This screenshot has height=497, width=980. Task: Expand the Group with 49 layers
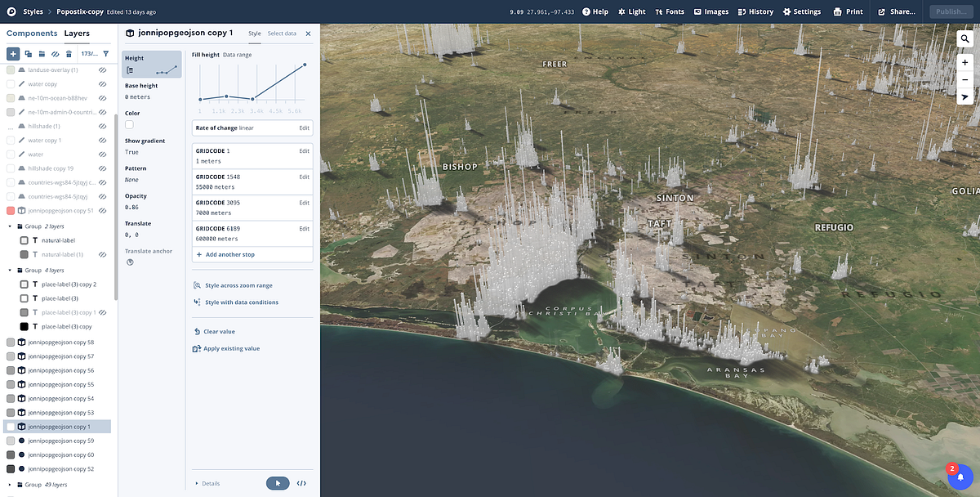[7, 484]
